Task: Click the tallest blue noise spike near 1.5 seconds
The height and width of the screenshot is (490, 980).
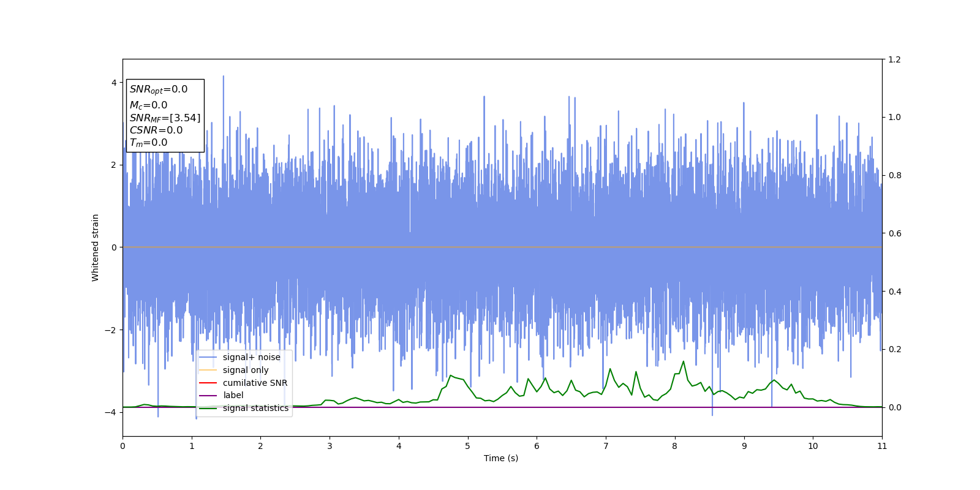Action: point(224,77)
